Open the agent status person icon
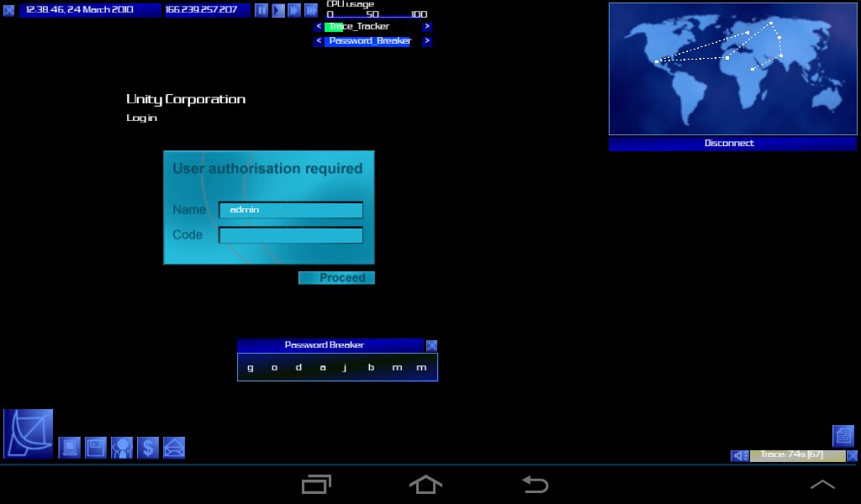 tap(122, 448)
